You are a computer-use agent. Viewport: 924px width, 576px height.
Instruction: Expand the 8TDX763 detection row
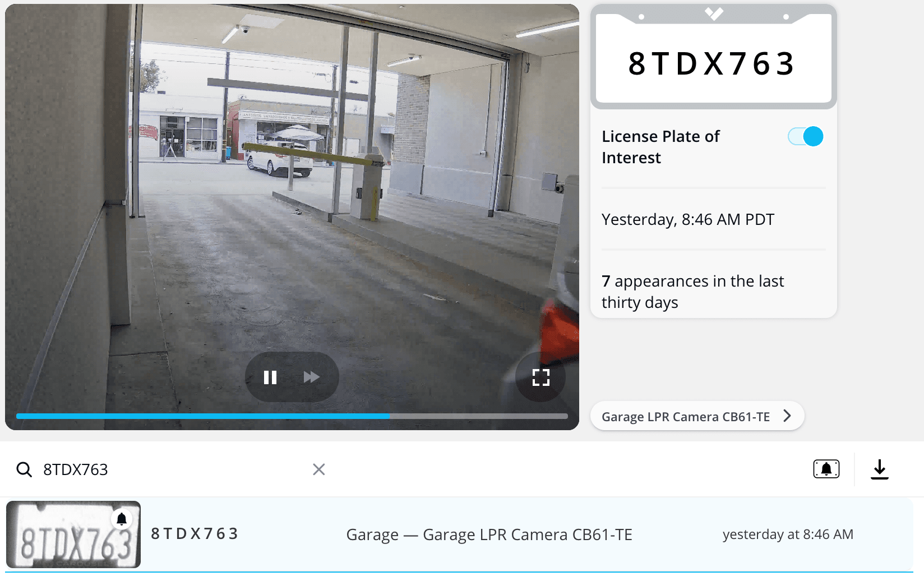coord(462,534)
